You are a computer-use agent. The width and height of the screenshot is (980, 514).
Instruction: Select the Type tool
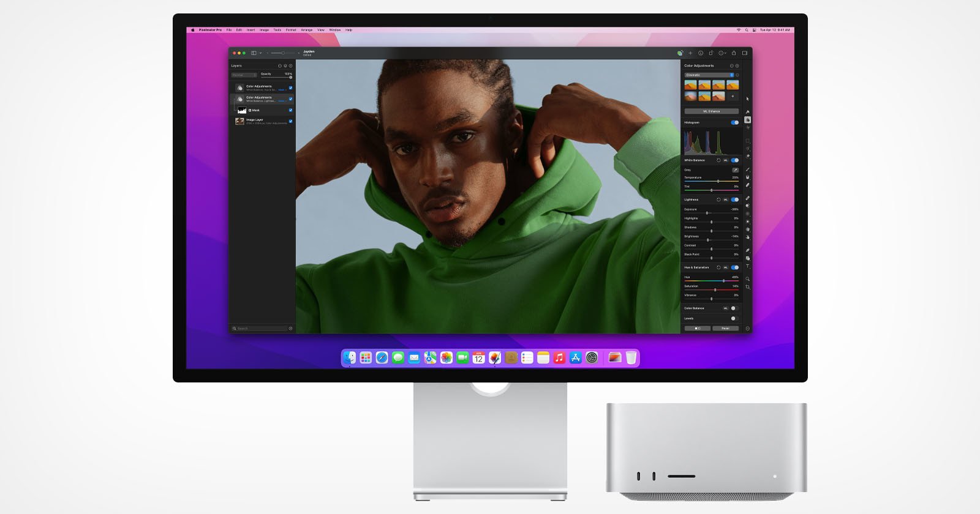pos(748,266)
